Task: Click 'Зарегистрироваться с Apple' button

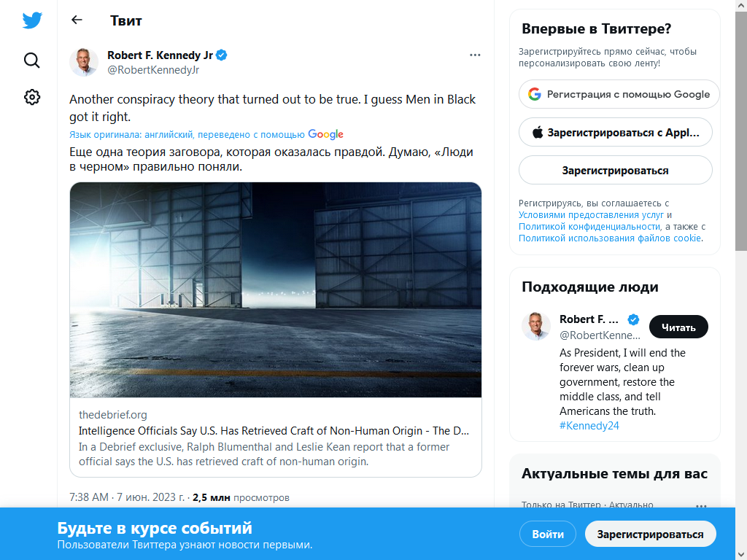Action: pyautogui.click(x=616, y=133)
